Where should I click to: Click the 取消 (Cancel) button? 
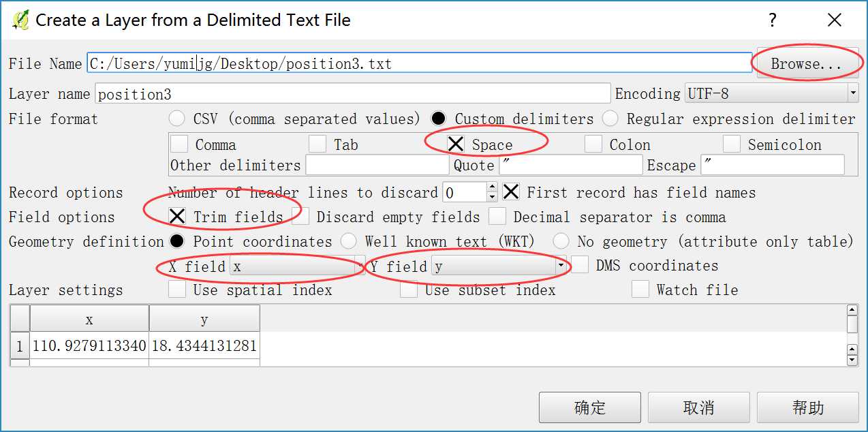[x=698, y=407]
